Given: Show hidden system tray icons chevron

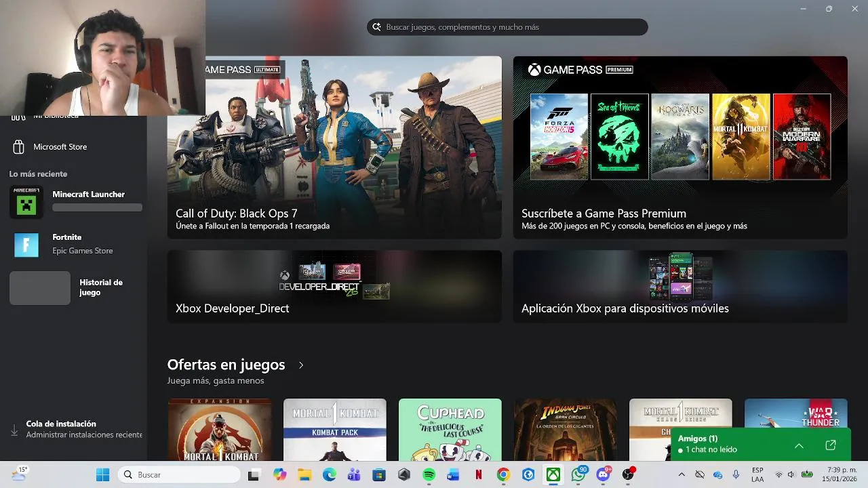Looking at the screenshot, I should [x=682, y=475].
